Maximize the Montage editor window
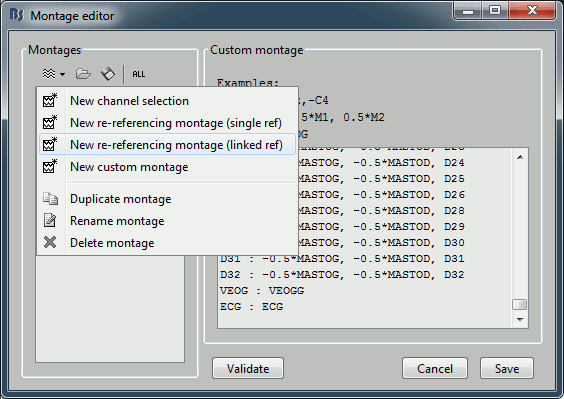This screenshot has width=564, height=399. pyautogui.click(x=495, y=10)
